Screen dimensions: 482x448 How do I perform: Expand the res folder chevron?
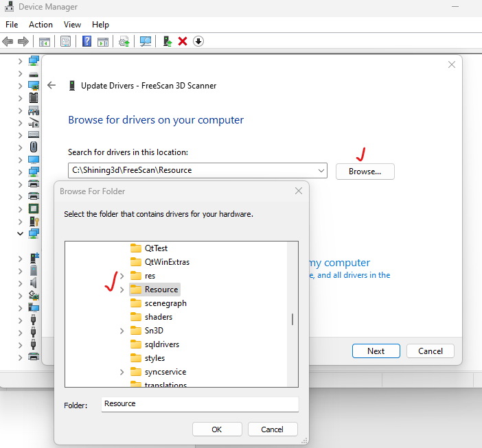pyautogui.click(x=122, y=276)
